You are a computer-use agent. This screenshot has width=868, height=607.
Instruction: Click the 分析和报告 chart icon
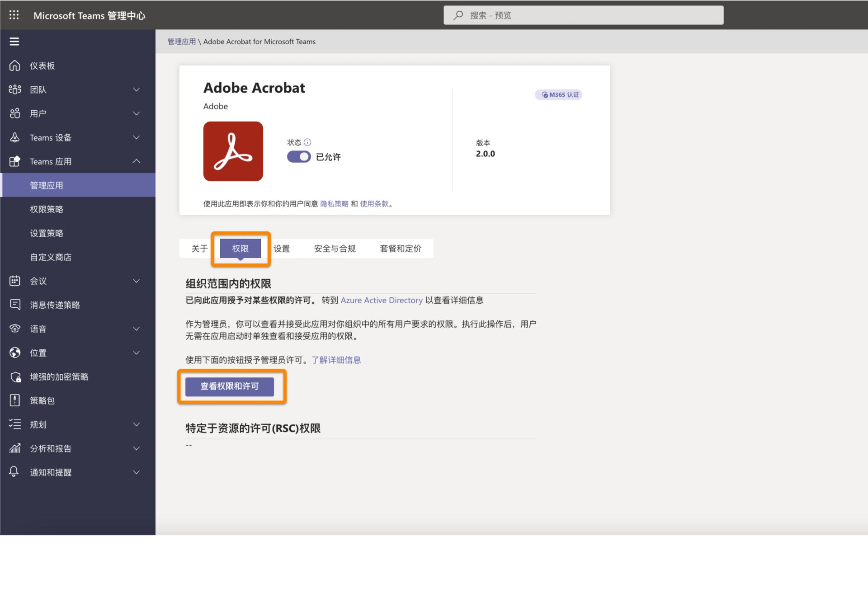(x=15, y=448)
